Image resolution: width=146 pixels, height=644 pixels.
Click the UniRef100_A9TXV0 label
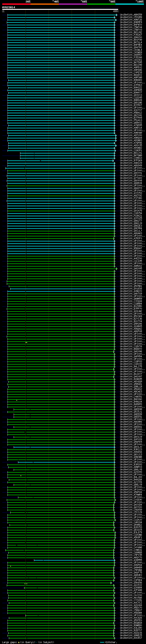[131, 135]
